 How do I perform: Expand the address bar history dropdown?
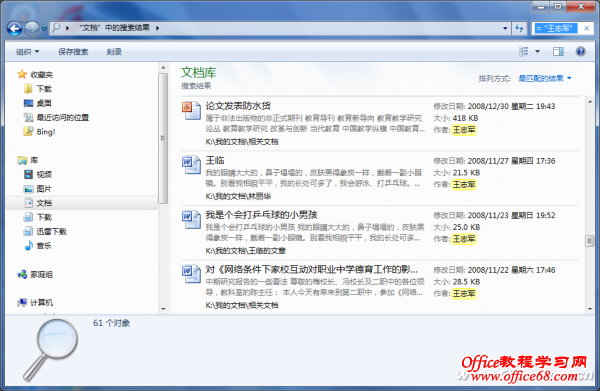pyautogui.click(x=505, y=28)
